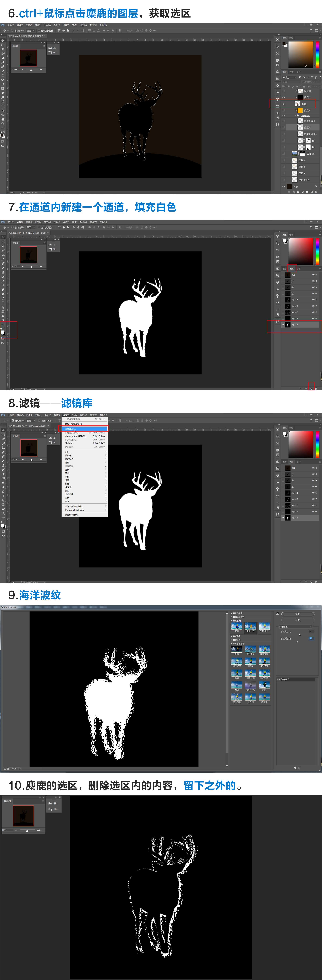
Task: Open the 类型 layer filter dropdown in step 6
Action: coord(289,77)
